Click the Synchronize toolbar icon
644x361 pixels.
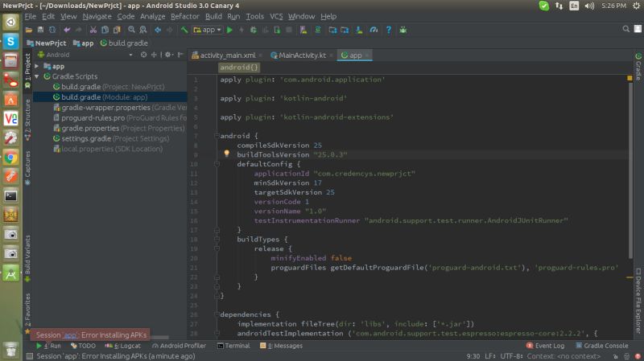tap(52, 30)
